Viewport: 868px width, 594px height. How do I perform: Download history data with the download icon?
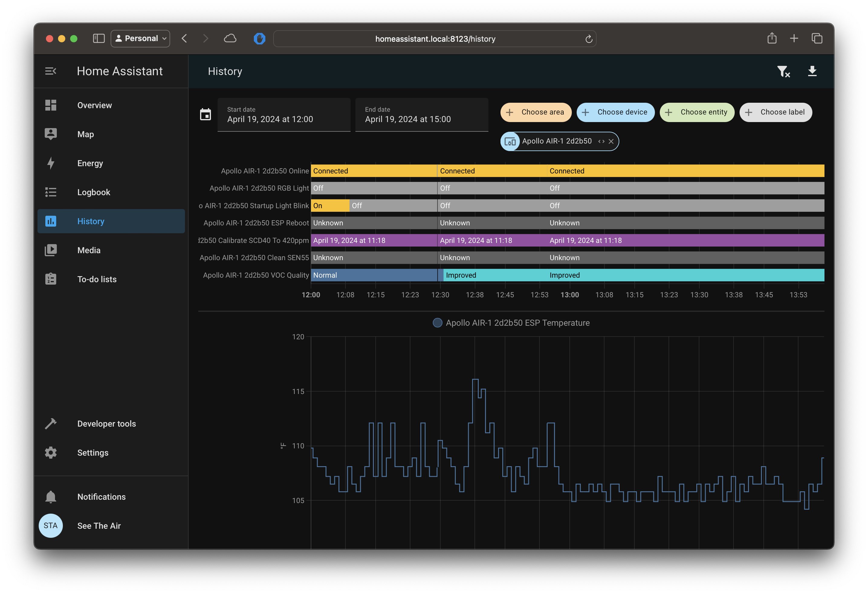pyautogui.click(x=812, y=71)
